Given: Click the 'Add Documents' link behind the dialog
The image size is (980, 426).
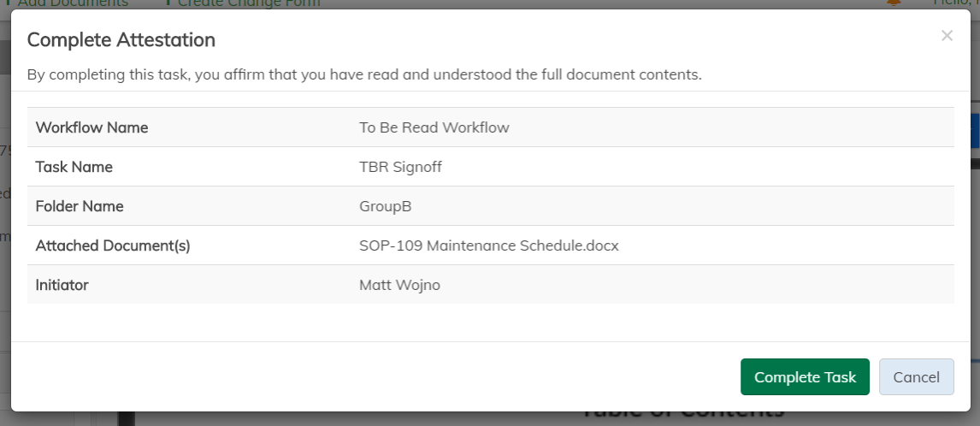Looking at the screenshot, I should [73, 3].
